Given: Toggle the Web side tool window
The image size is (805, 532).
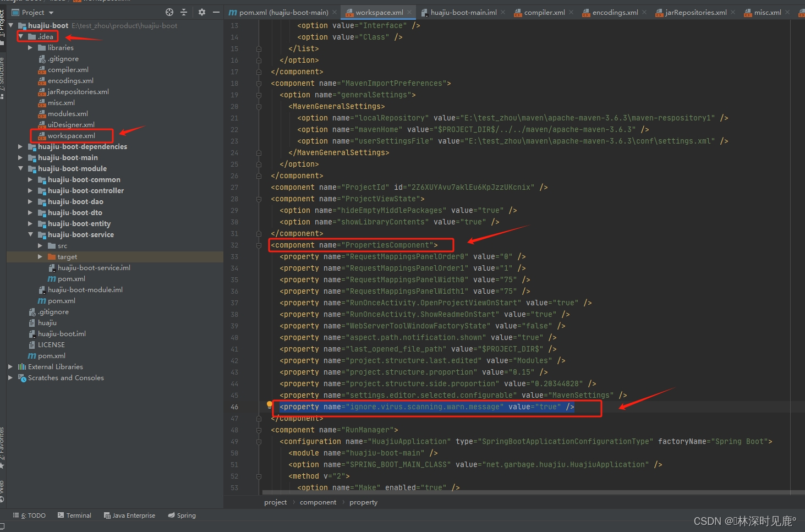Looking at the screenshot, I should (3, 492).
